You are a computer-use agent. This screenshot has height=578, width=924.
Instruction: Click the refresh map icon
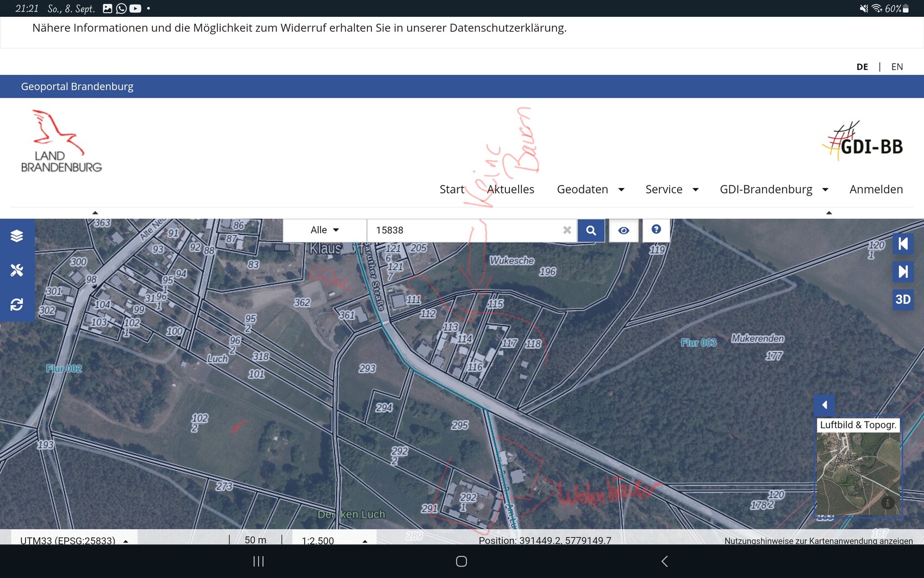17,305
